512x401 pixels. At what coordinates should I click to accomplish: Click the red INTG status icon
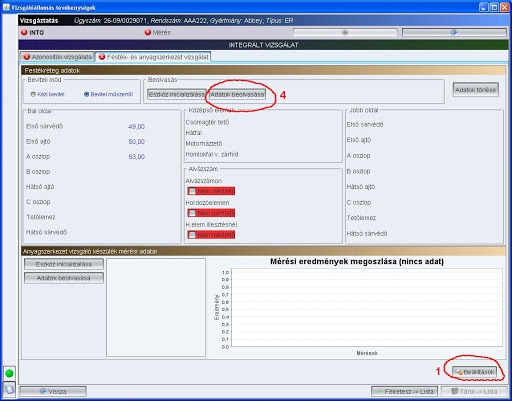24,32
